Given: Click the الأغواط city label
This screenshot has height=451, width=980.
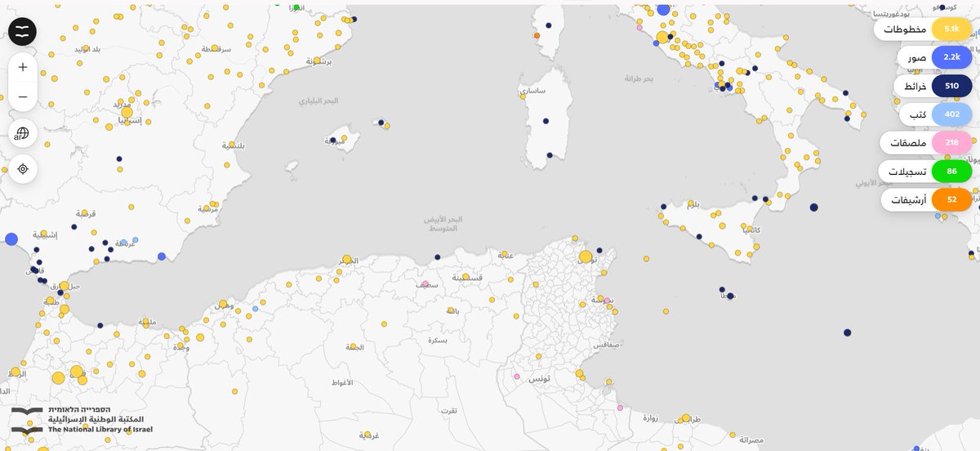Looking at the screenshot, I should click(x=341, y=382).
